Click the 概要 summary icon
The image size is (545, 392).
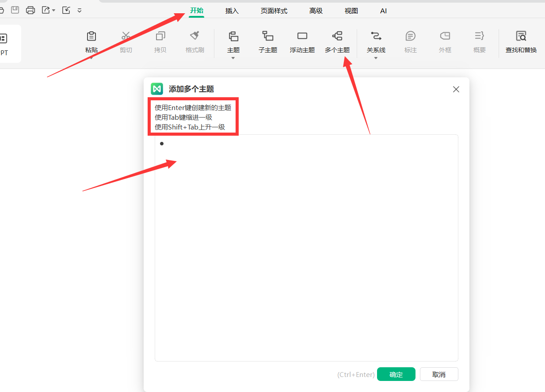click(x=480, y=36)
